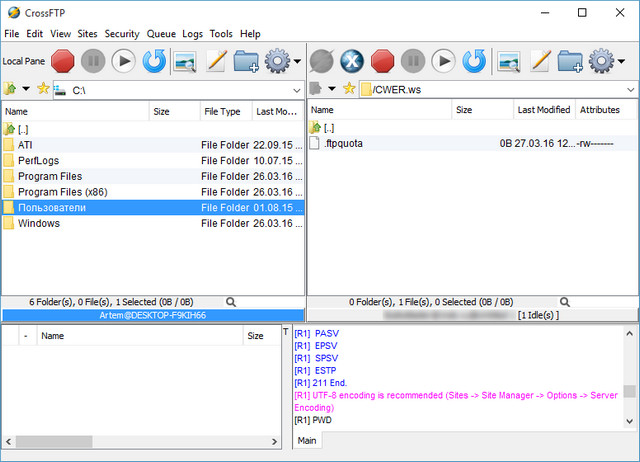Open the File menu
The width and height of the screenshot is (640, 462).
click(x=12, y=34)
